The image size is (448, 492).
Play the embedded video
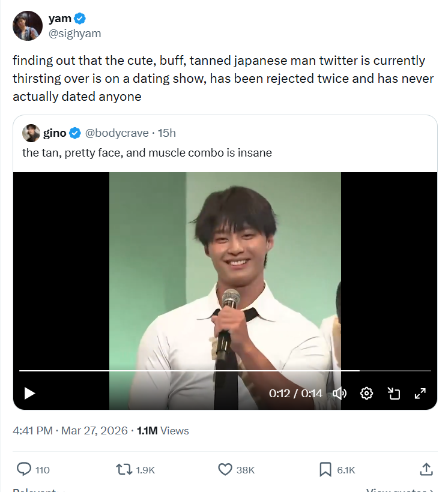point(29,394)
